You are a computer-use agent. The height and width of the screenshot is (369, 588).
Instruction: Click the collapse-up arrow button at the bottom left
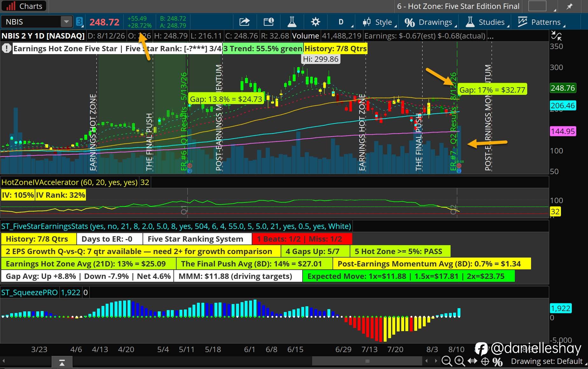pos(62,362)
